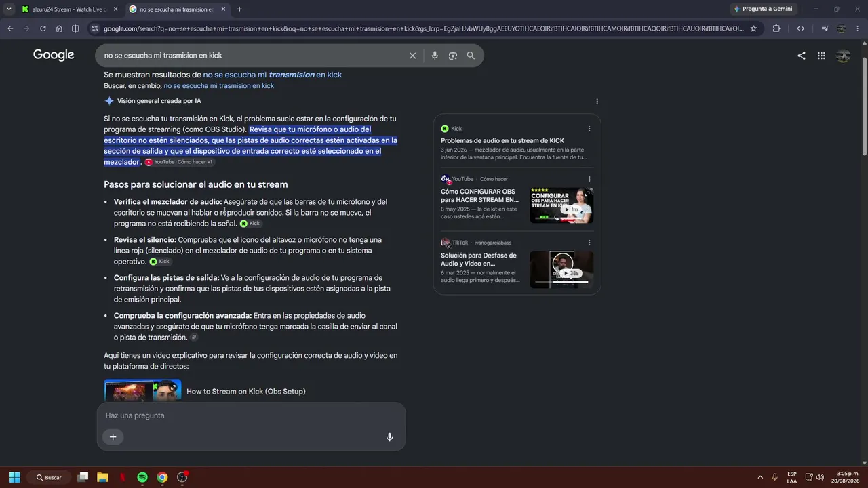Open the 'Problemas de audio en tu stream de KICK' result
868x488 pixels.
pyautogui.click(x=502, y=141)
